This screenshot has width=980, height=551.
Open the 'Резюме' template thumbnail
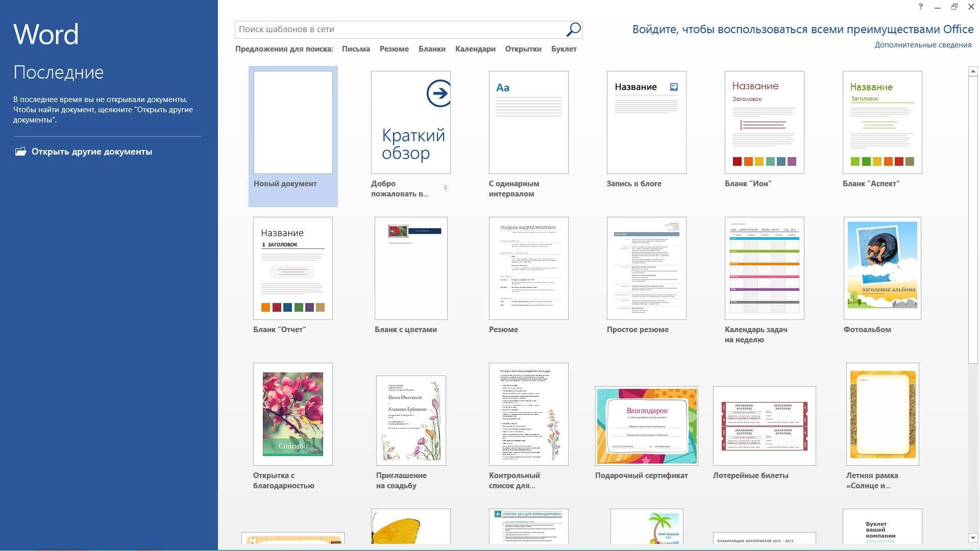(x=529, y=268)
